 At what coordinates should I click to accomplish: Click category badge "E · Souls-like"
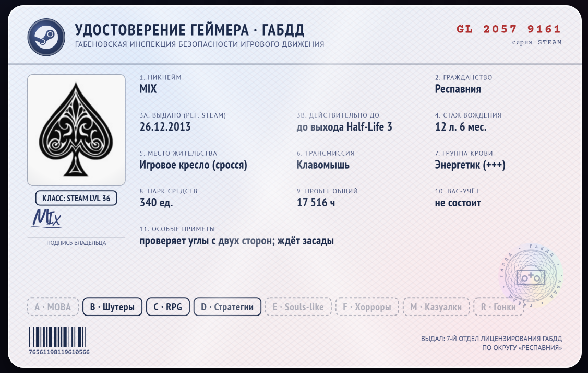pos(298,307)
